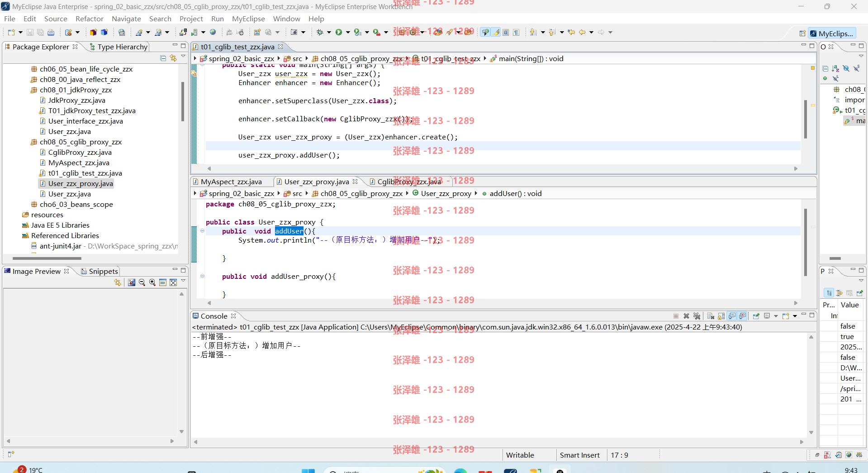Toggle Show Console When Standard Error Changes

click(742, 316)
